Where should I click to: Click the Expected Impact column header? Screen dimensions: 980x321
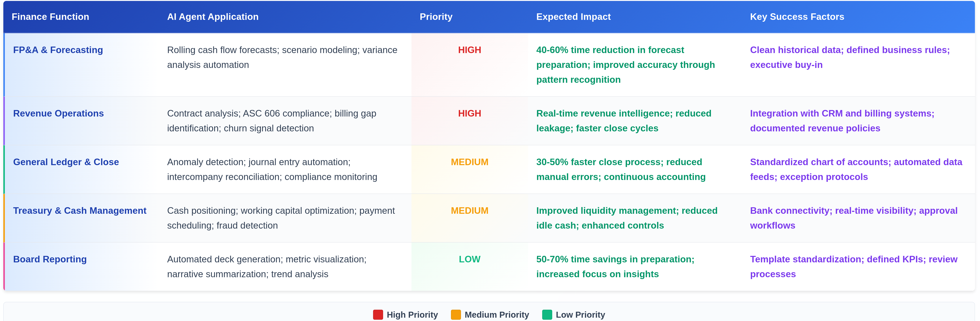click(573, 17)
